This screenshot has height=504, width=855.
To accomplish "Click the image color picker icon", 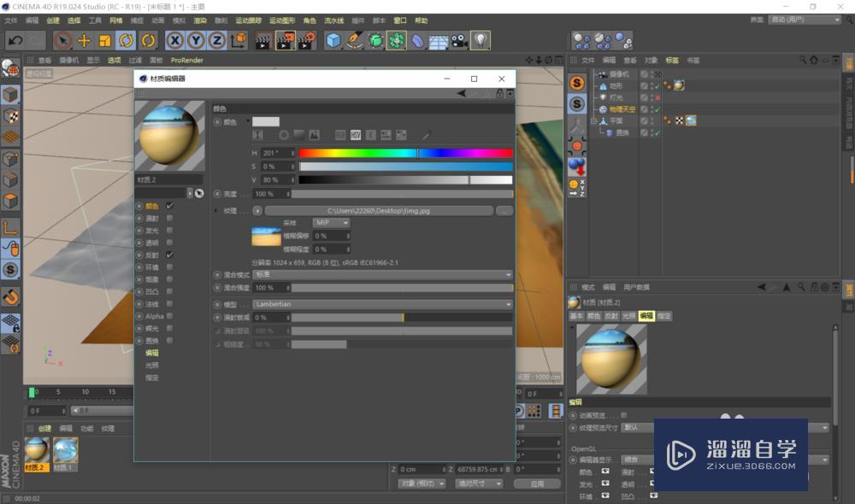I will pyautogui.click(x=314, y=135).
